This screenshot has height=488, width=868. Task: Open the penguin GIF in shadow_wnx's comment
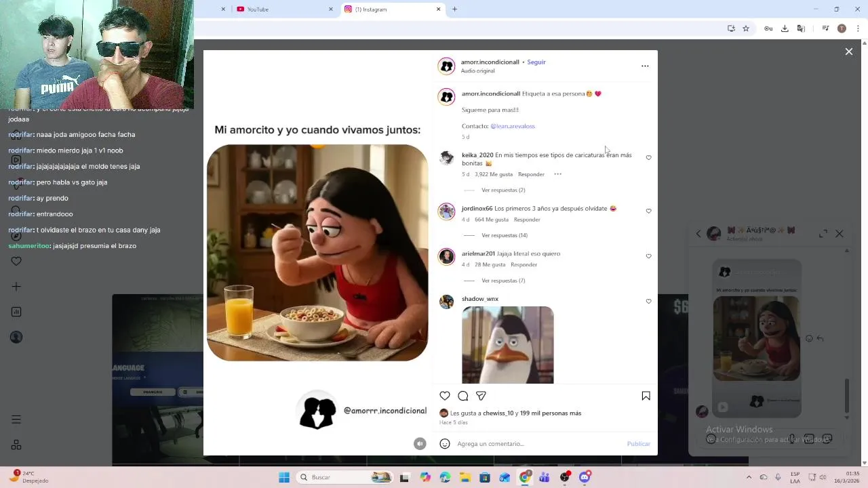[x=508, y=345]
